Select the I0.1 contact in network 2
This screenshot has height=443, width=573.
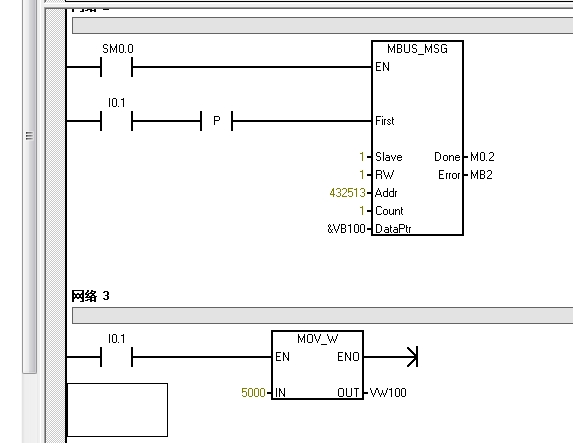pos(117,121)
